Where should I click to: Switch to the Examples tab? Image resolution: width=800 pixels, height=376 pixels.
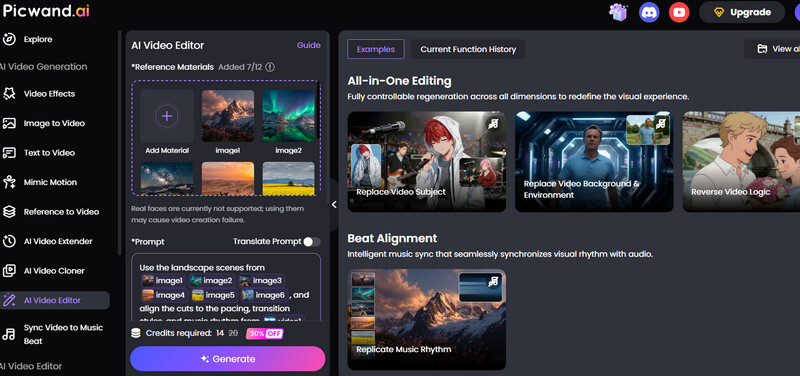click(376, 49)
